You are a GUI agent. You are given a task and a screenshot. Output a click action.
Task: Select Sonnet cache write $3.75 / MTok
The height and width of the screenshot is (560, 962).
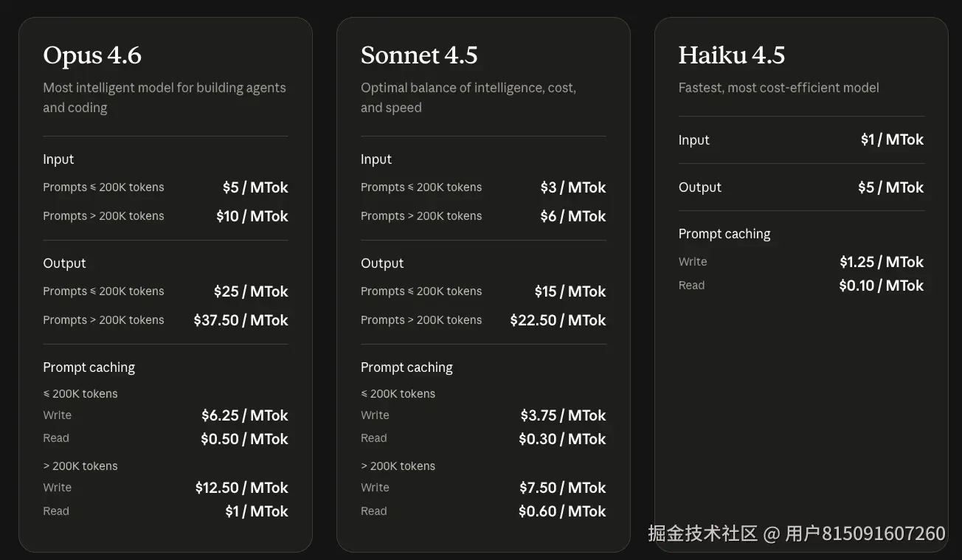(563, 415)
